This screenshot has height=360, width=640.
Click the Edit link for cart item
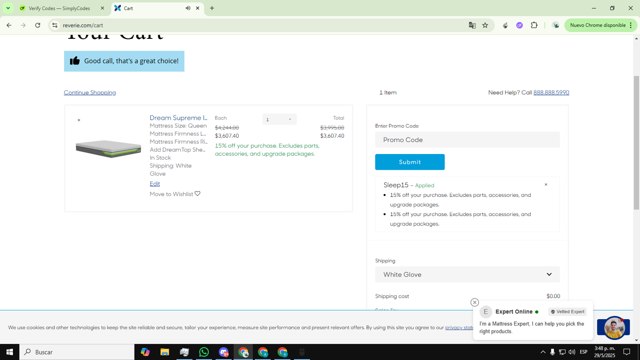click(x=155, y=184)
